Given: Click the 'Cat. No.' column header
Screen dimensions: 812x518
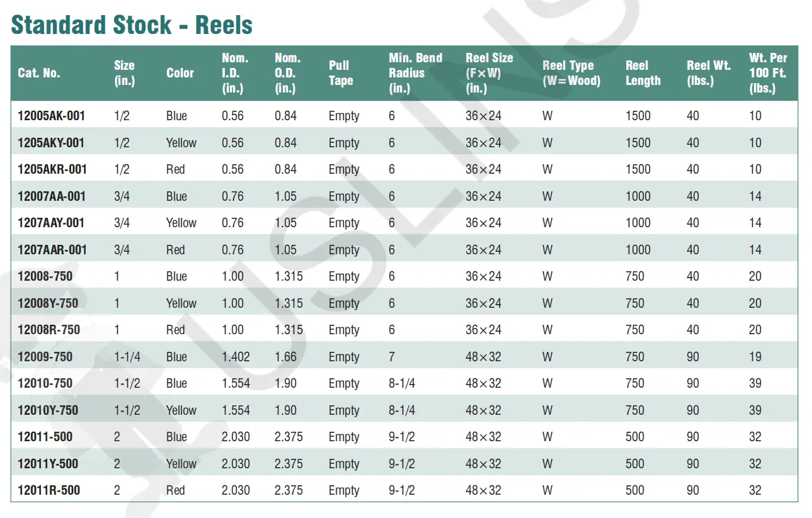Looking at the screenshot, I should click(x=39, y=73).
